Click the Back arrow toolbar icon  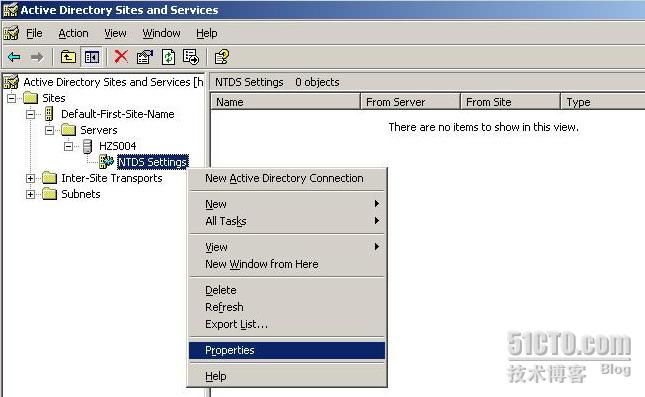coord(14,57)
